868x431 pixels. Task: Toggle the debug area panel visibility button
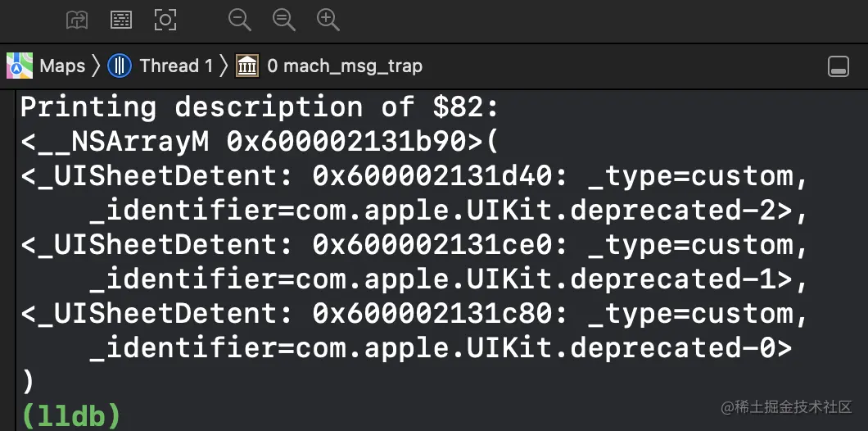[839, 67]
